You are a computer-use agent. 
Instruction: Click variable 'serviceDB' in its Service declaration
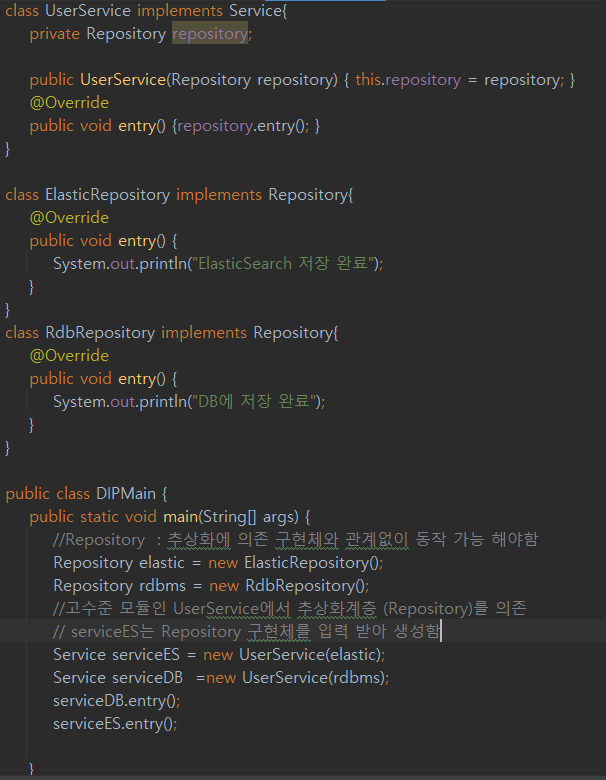pos(147,677)
